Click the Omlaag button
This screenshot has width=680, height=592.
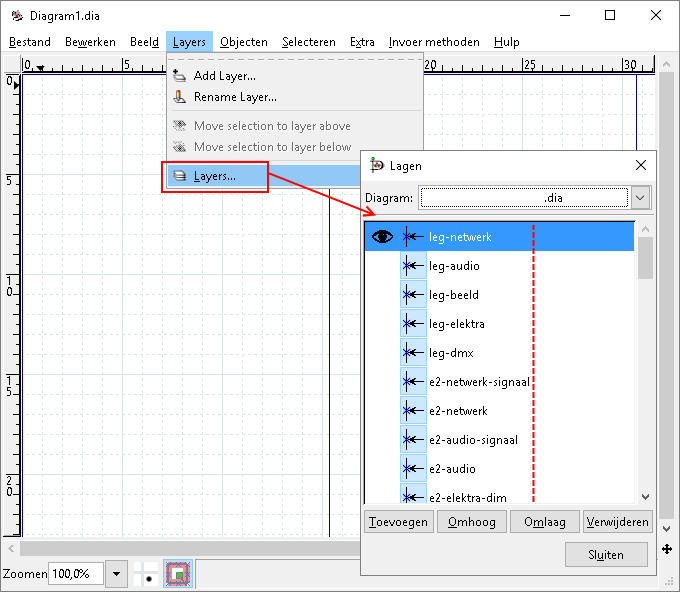click(545, 521)
